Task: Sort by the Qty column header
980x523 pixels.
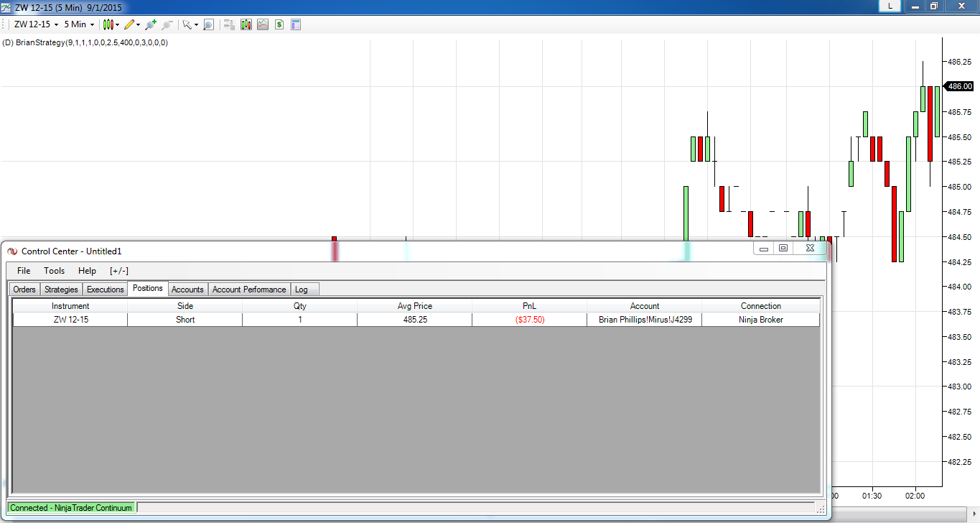Action: click(x=300, y=306)
